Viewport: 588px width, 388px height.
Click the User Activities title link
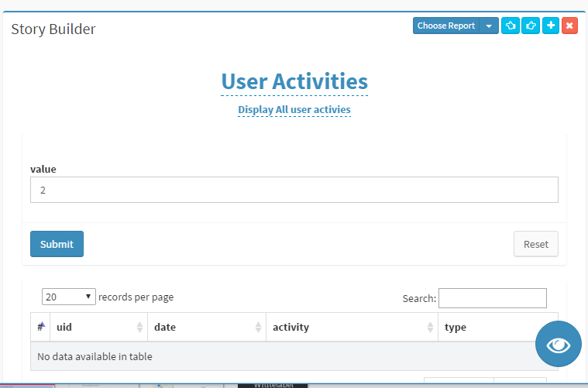[294, 81]
